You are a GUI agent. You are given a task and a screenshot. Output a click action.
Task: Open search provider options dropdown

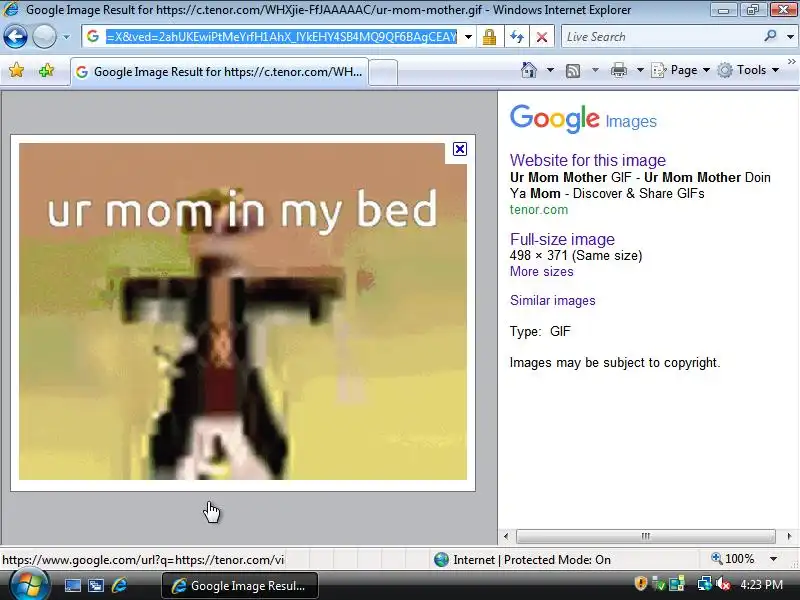[x=790, y=37]
